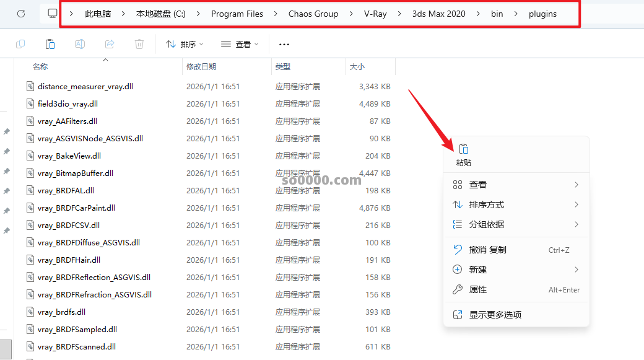The image size is (644, 360).
Task: Expand the 排序方式 submenu in the context menu
Action: [x=487, y=204]
